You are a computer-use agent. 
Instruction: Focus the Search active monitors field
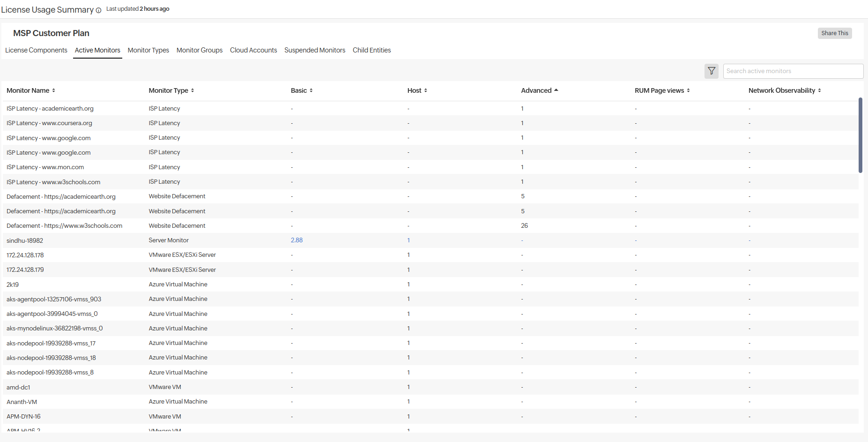(x=793, y=71)
